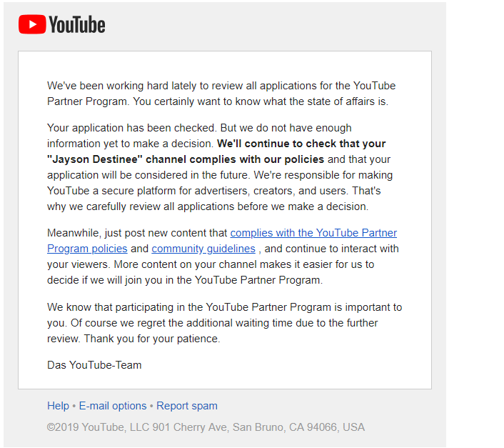Screen dimensions: 504x448
Task: Open E-mail options in the footer
Action: (x=113, y=406)
